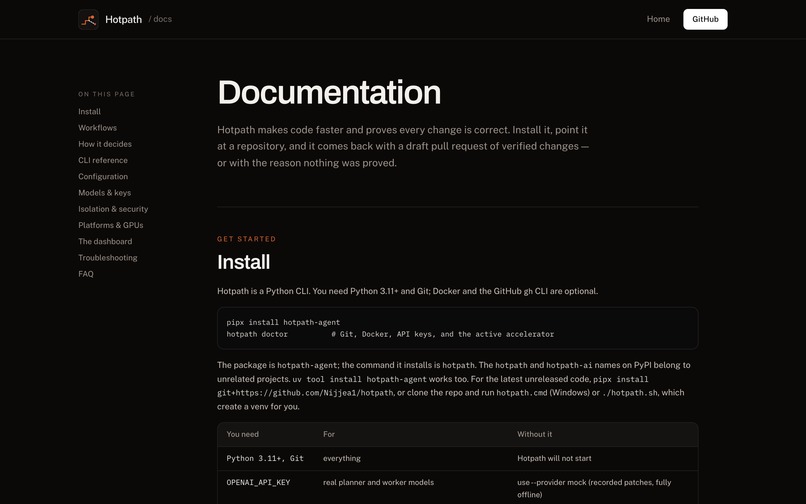The width and height of the screenshot is (806, 504).
Task: Click the Documentation page title
Action: pos(329,93)
